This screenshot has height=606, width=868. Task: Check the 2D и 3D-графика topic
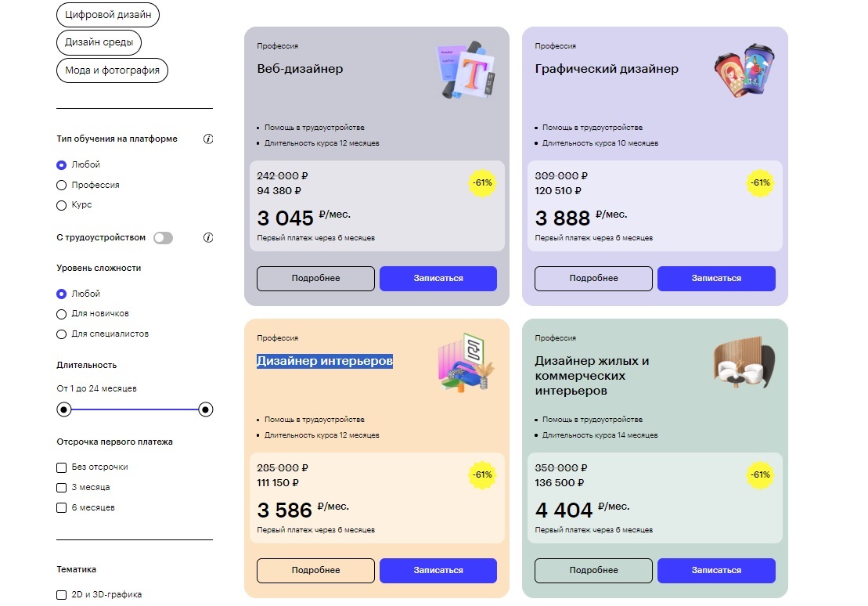pos(62,595)
